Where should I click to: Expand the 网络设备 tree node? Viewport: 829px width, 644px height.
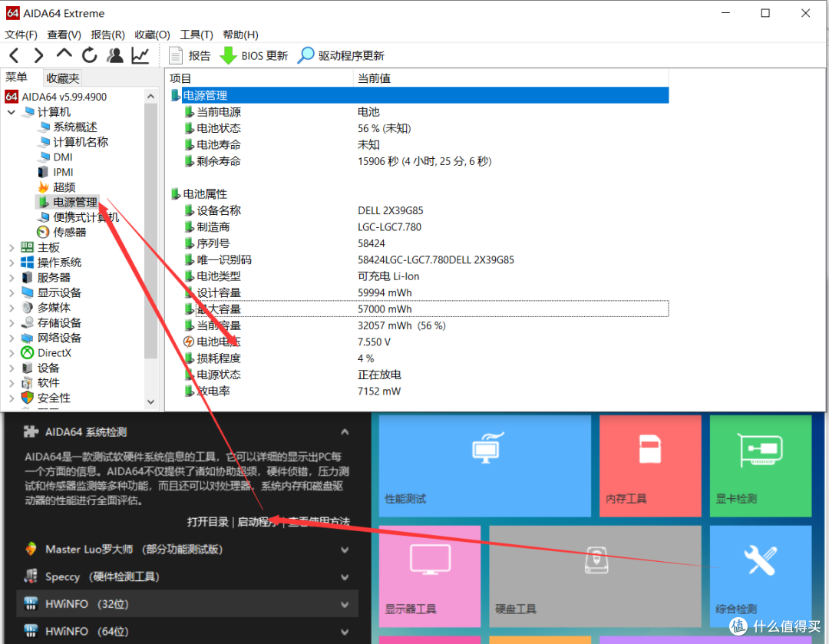[x=11, y=338]
